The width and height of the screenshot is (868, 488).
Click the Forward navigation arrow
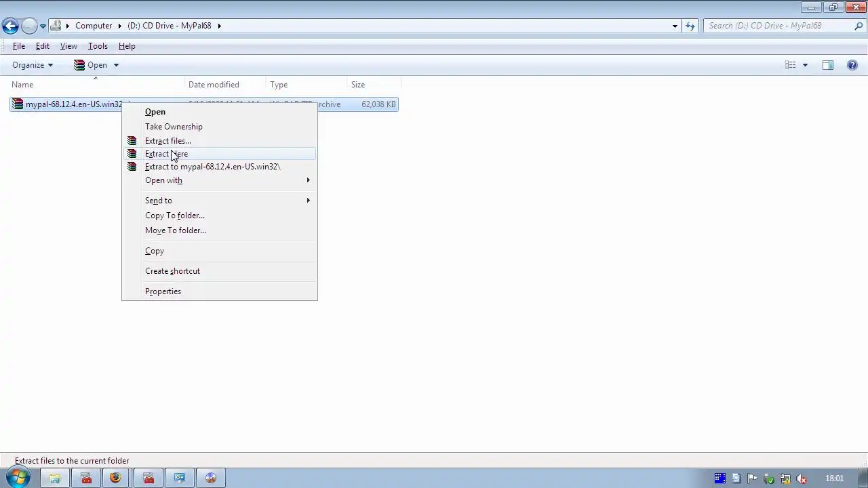[29, 26]
